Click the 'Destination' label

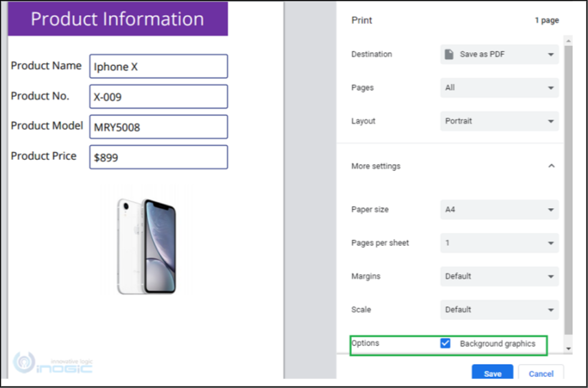[372, 54]
